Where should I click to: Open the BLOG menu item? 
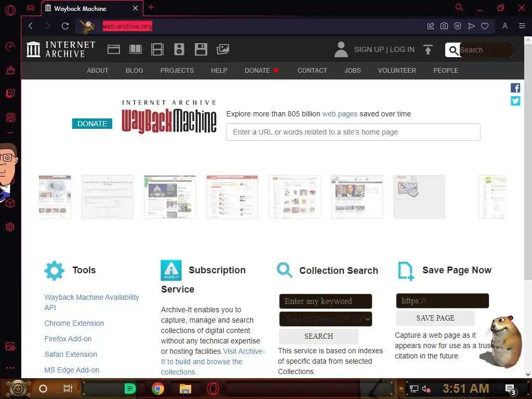135,71
